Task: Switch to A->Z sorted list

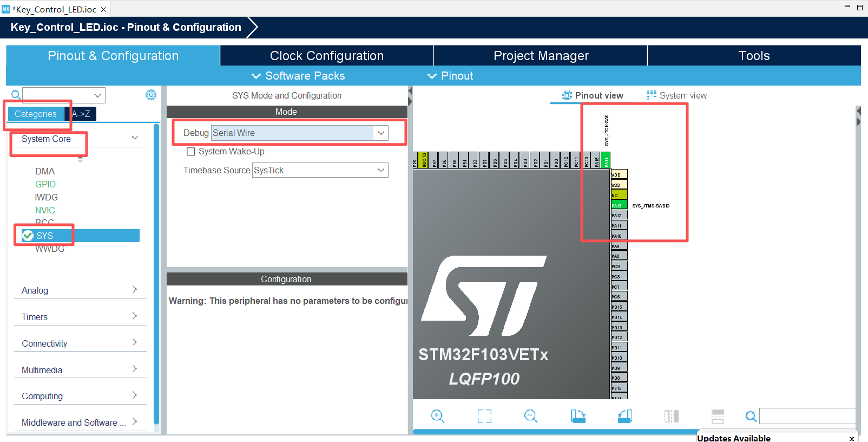Action: point(81,114)
